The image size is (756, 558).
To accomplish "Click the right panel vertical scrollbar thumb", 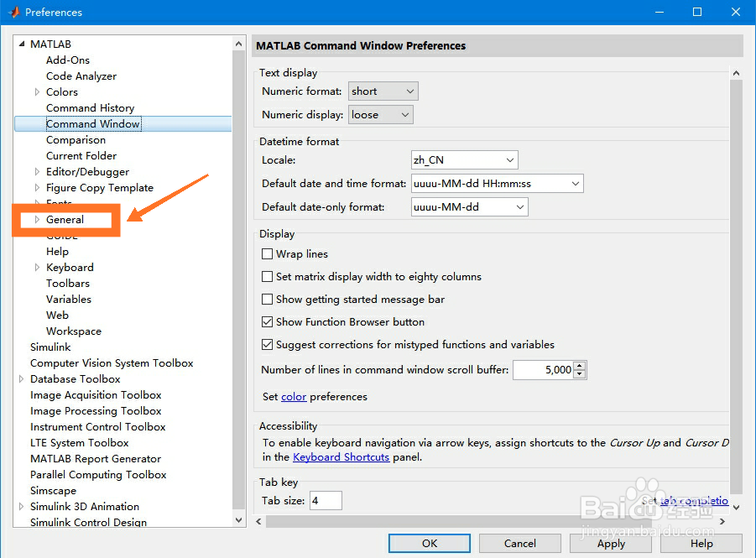I will tap(736, 287).
